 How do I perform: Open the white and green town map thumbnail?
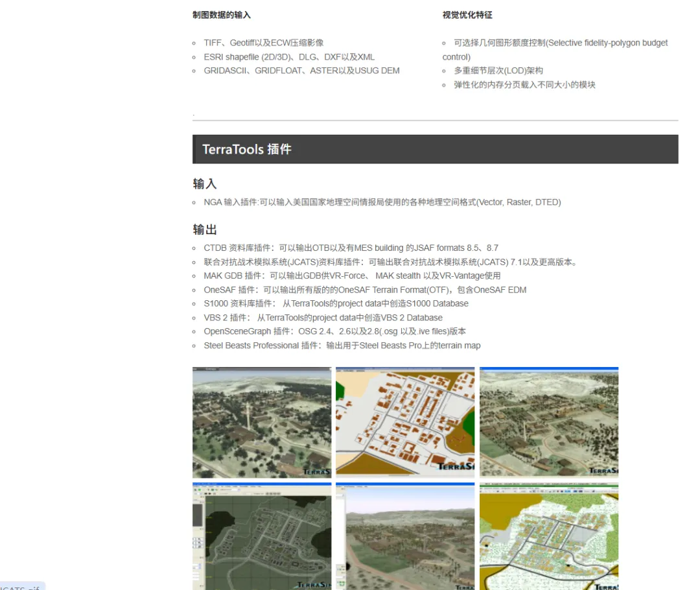(549, 536)
